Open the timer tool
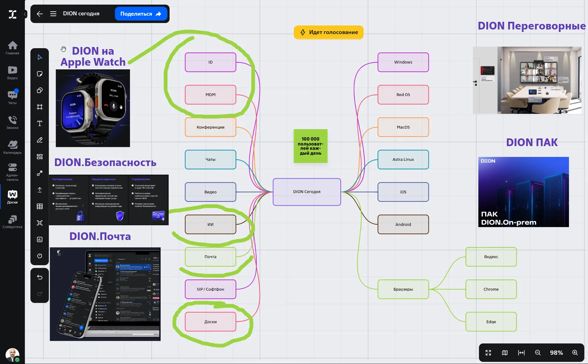Image resolution: width=588 pixels, height=364 pixels. coord(40,256)
